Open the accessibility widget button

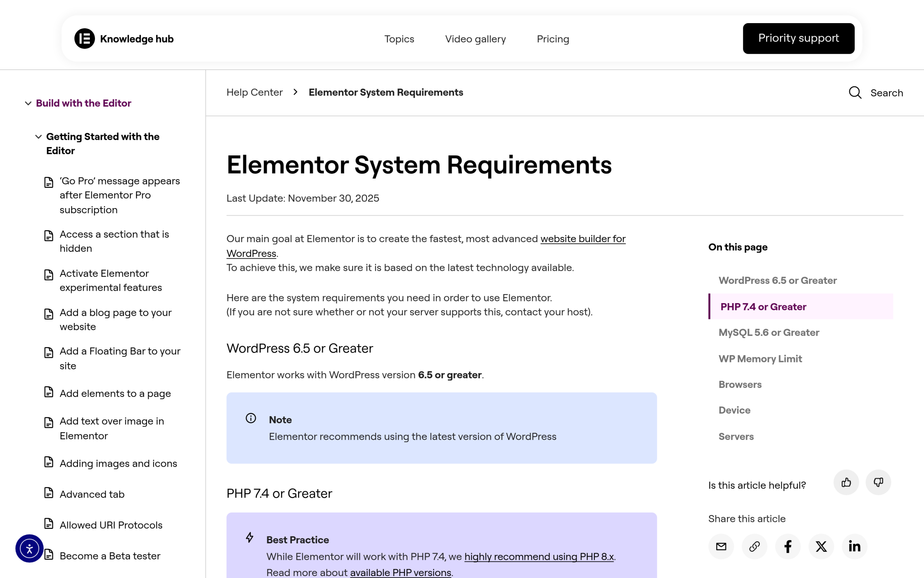(29, 549)
